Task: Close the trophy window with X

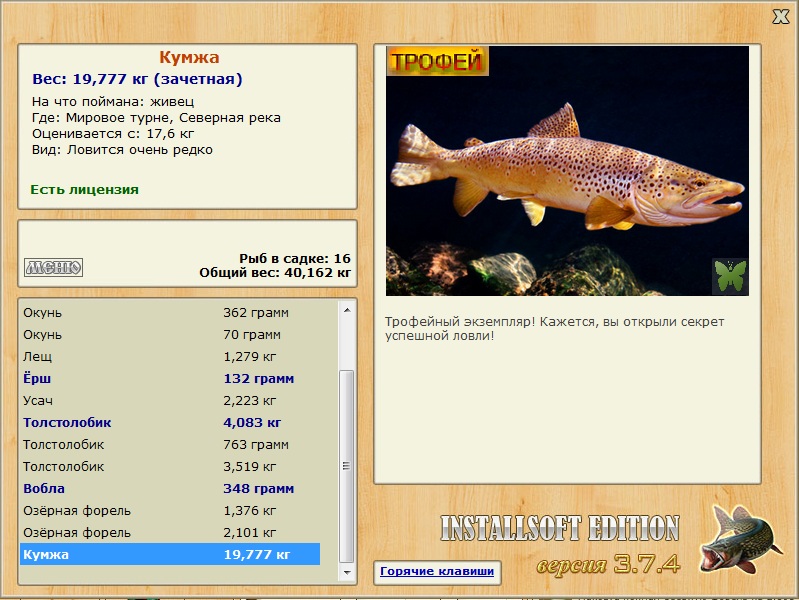Action: point(780,16)
